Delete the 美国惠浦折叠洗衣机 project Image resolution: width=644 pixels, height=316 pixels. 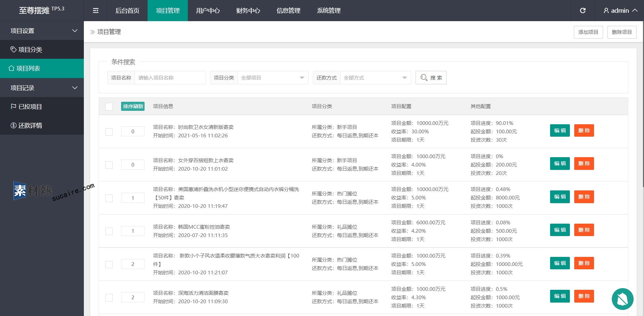(584, 197)
